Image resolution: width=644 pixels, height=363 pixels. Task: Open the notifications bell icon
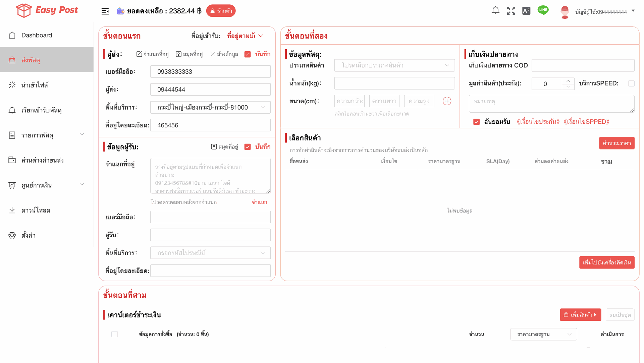495,10
